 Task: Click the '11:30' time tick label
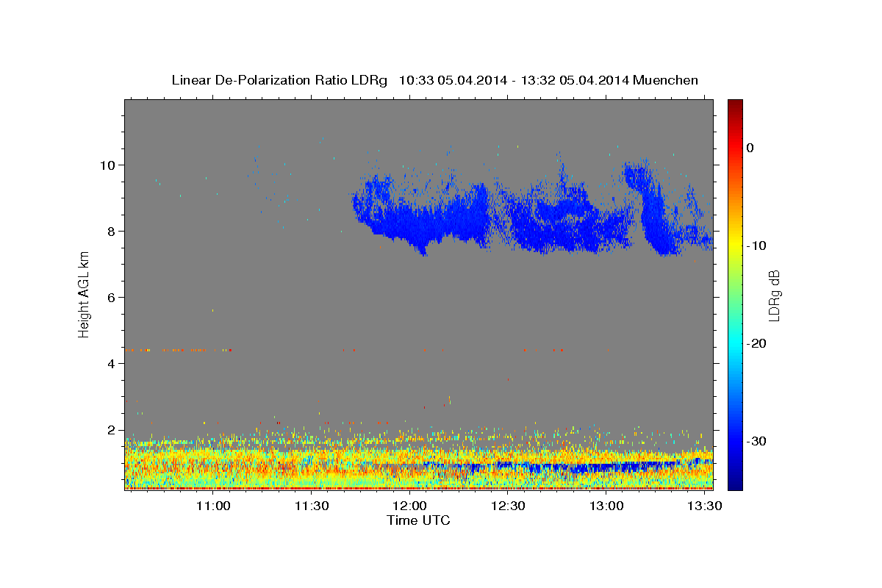tap(312, 506)
